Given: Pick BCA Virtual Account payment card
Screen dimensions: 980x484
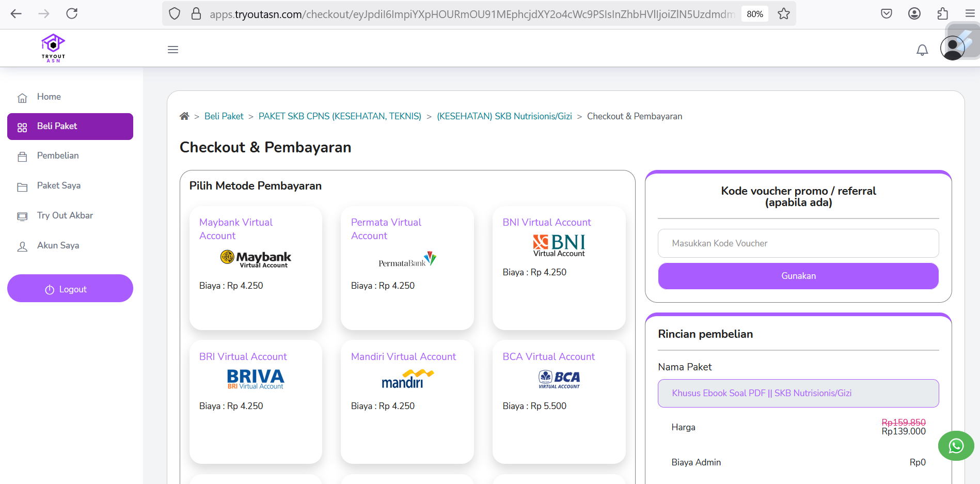Looking at the screenshot, I should [559, 401].
